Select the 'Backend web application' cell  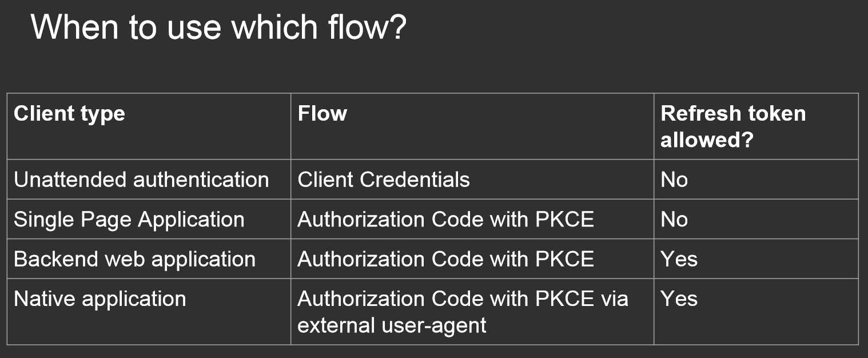click(149, 258)
